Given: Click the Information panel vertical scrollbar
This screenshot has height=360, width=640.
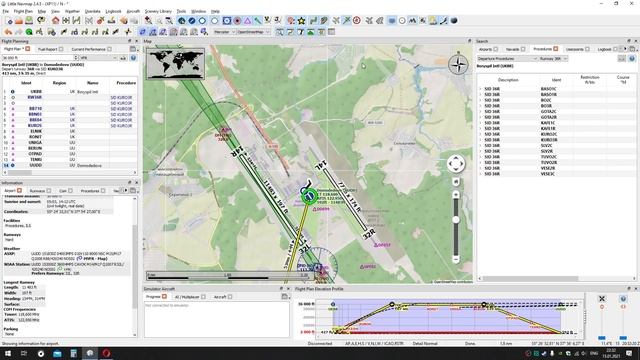Looking at the screenshot, I should pos(135,266).
